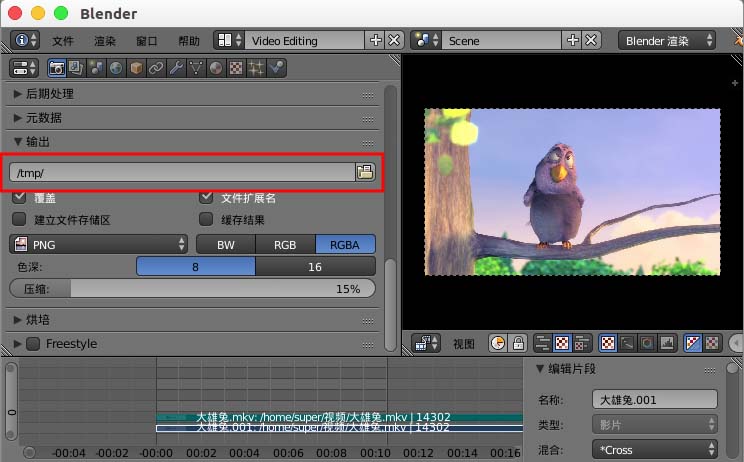744x462 pixels.
Task: Open the Modifiers tab (wrench icon)
Action: coord(176,68)
